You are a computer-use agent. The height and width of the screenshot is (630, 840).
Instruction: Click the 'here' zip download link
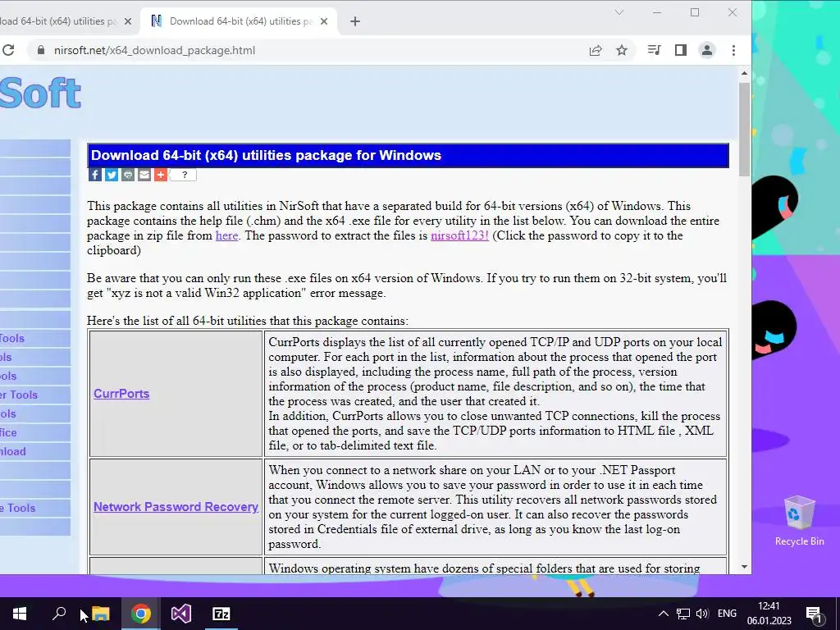[226, 235]
